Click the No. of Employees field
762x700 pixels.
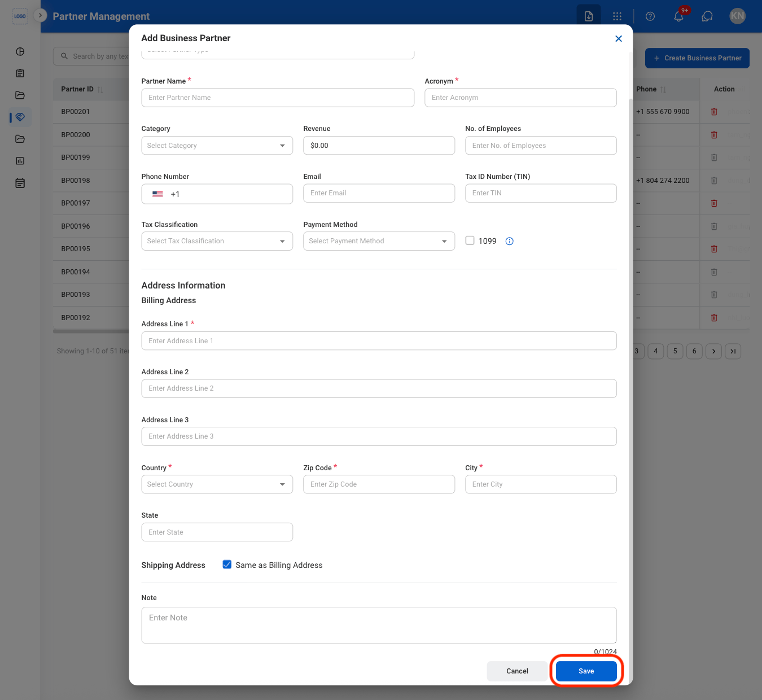(x=541, y=146)
